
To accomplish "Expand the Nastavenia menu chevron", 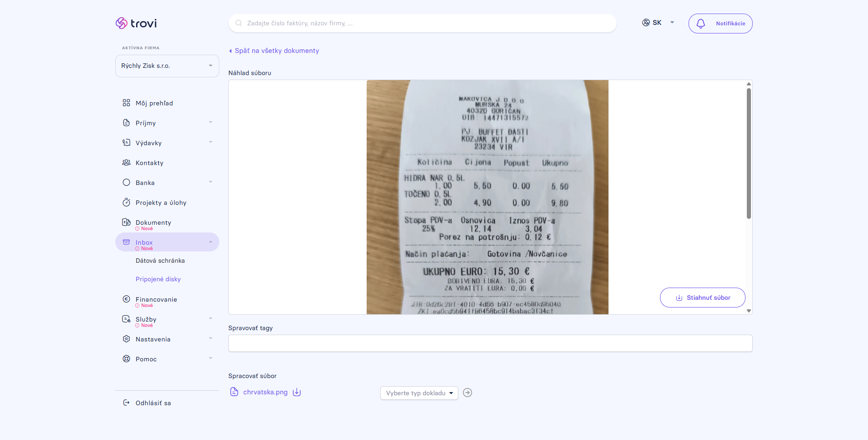I will click(211, 339).
